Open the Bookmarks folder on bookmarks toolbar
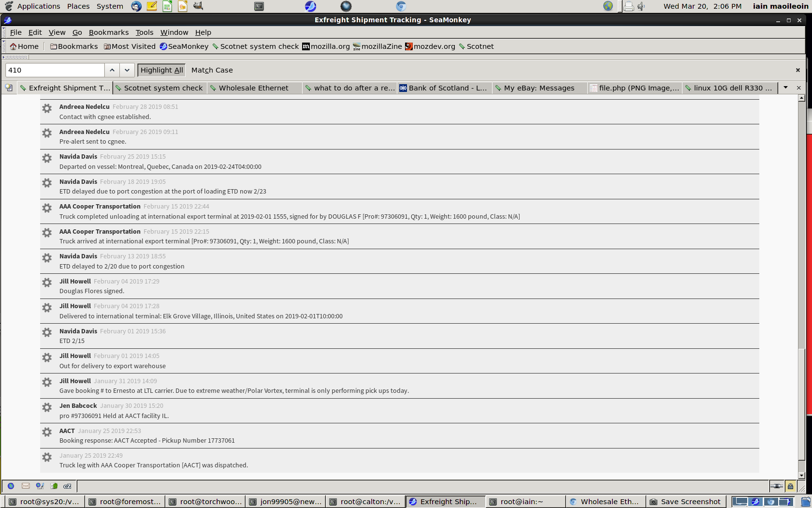The image size is (812, 508). 74,46
